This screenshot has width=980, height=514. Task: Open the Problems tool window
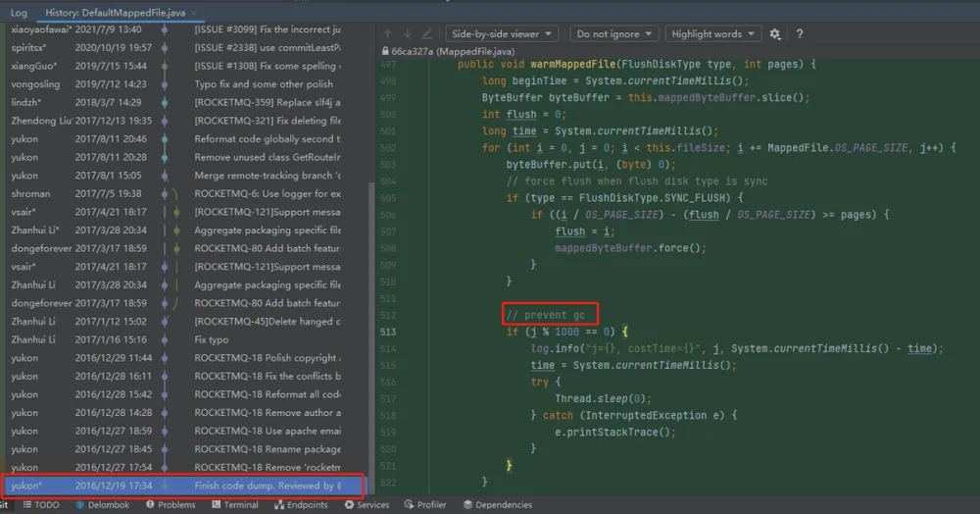point(171,504)
